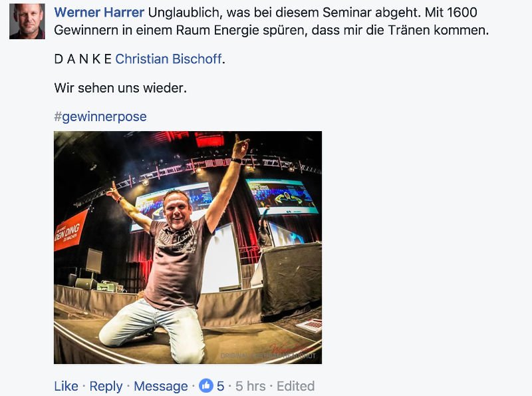The image size is (532, 396).
Task: Click the right projection screen in the photo
Action: coord(282,196)
